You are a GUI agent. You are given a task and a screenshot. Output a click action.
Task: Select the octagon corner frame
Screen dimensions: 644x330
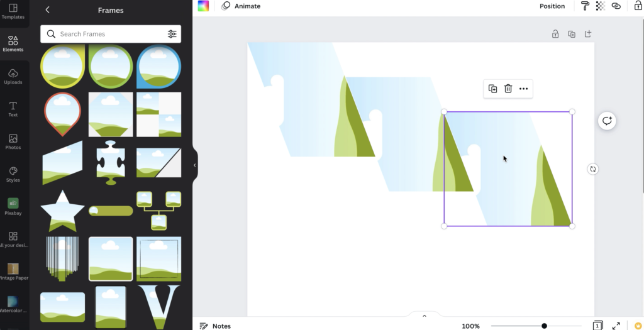(111, 114)
